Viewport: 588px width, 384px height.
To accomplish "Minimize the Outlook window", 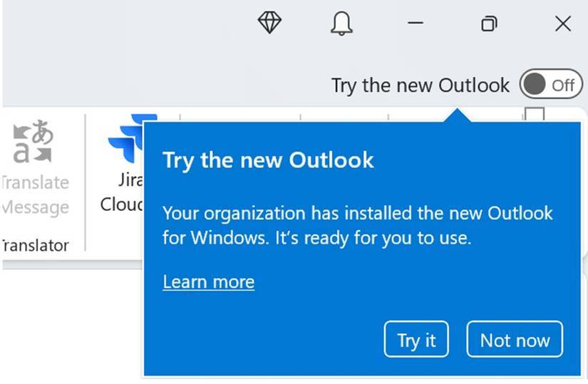I will tap(416, 24).
